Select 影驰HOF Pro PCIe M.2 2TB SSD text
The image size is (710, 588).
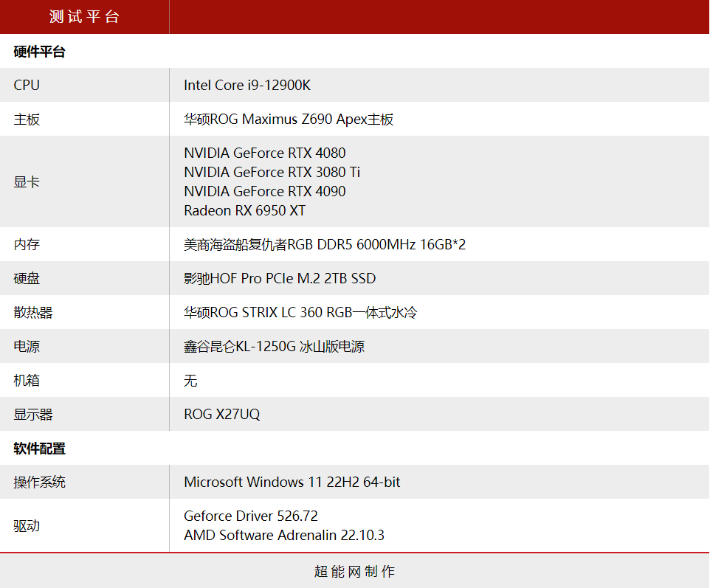pyautogui.click(x=280, y=278)
